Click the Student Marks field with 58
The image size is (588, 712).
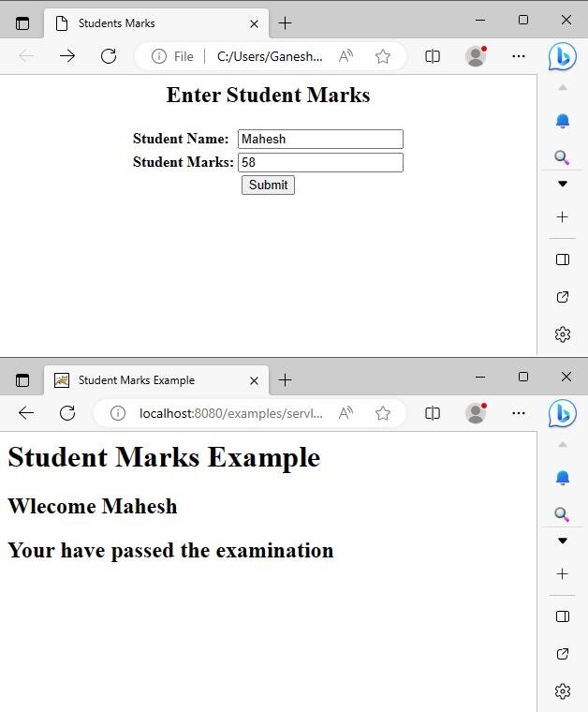[320, 163]
